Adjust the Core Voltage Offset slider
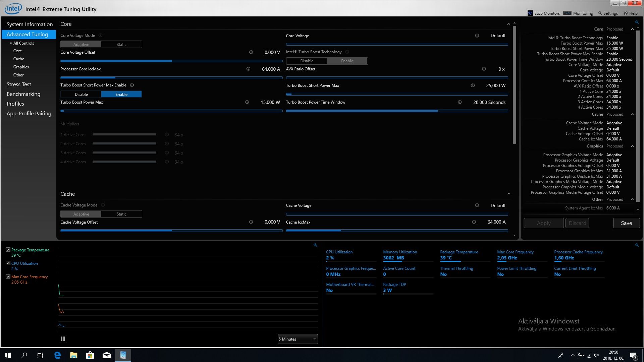Image resolution: width=644 pixels, height=362 pixels. click(171, 61)
